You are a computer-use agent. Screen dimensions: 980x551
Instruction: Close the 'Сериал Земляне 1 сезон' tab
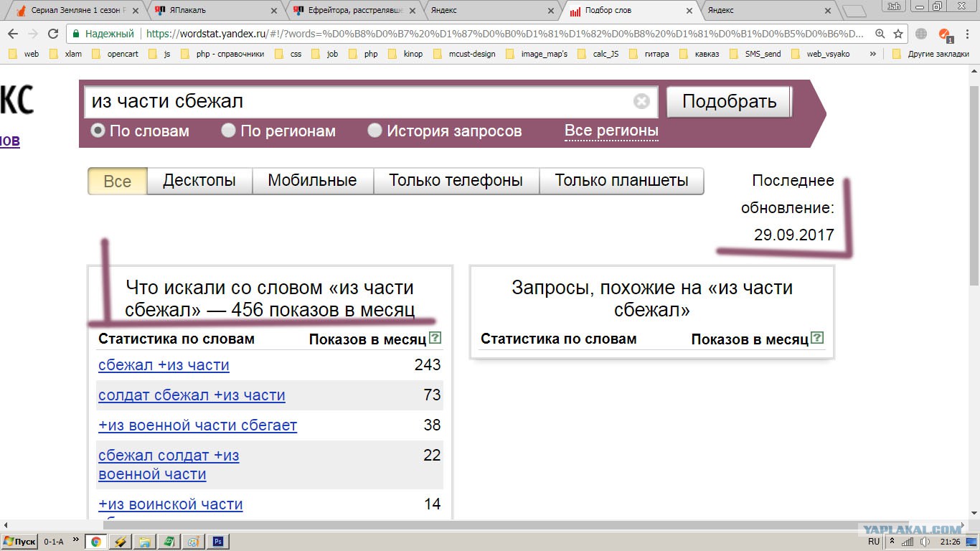pyautogui.click(x=136, y=11)
